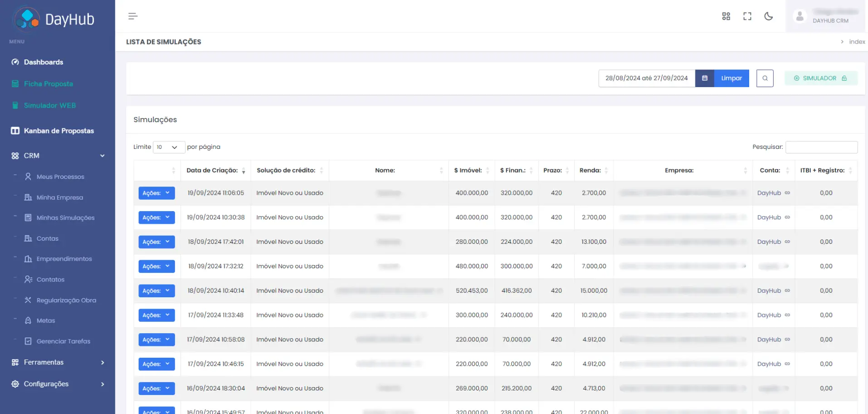
Task: Enter fullscreen mode via expand icon
Action: coord(747,16)
